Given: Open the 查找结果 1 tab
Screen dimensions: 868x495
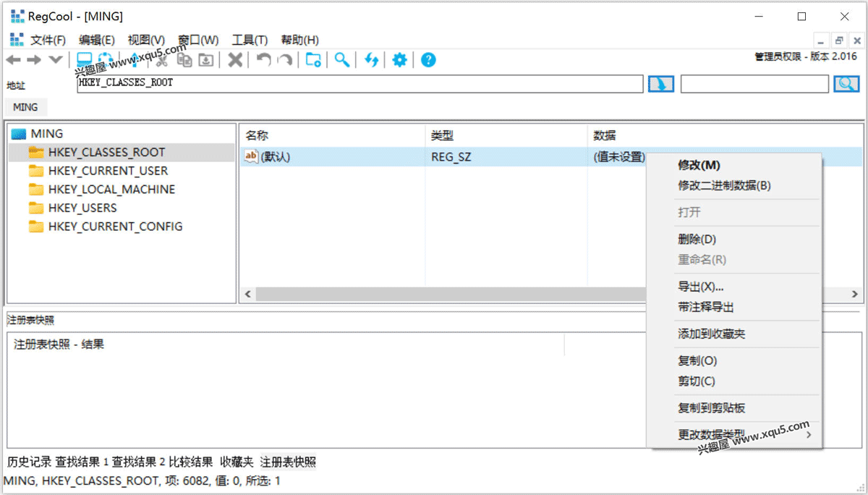Looking at the screenshot, I should pyautogui.click(x=82, y=462).
